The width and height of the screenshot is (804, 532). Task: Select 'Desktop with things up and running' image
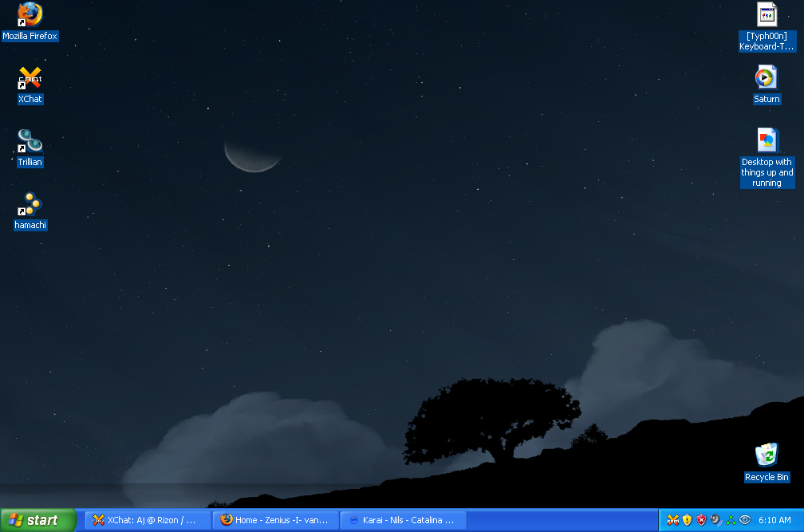click(x=767, y=159)
